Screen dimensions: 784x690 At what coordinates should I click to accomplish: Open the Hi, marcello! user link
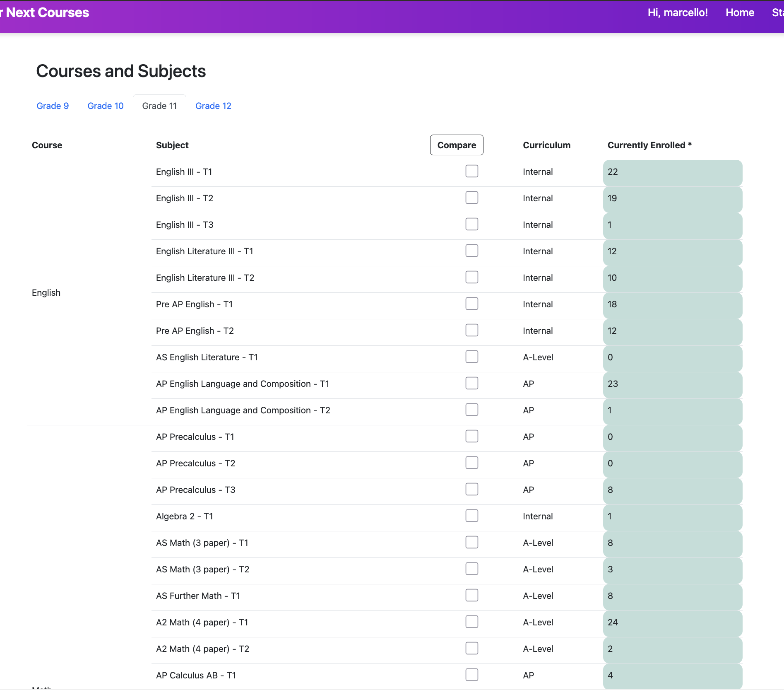[x=678, y=12]
